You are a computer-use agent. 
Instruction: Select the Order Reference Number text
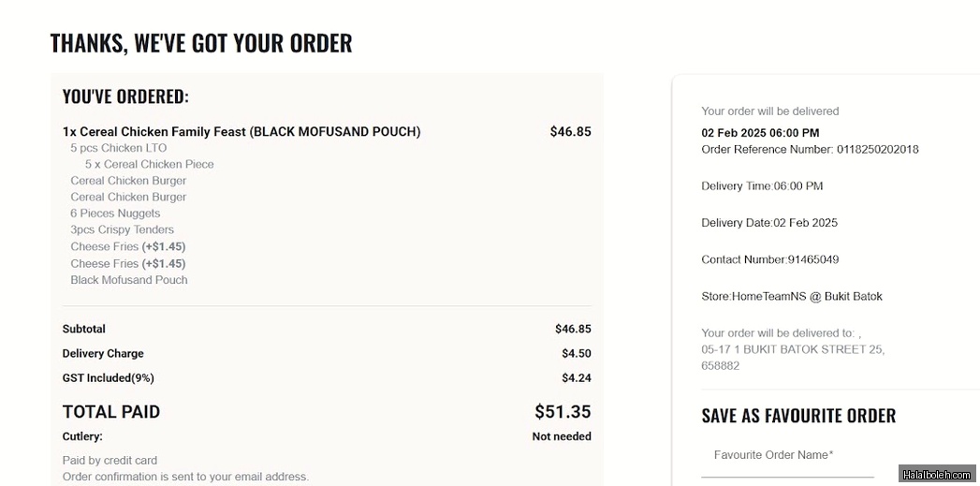(810, 150)
